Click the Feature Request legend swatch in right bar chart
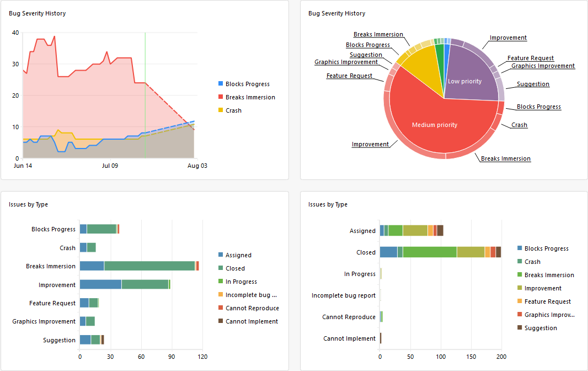Screen dimensions: 588x371 pyautogui.click(x=520, y=301)
